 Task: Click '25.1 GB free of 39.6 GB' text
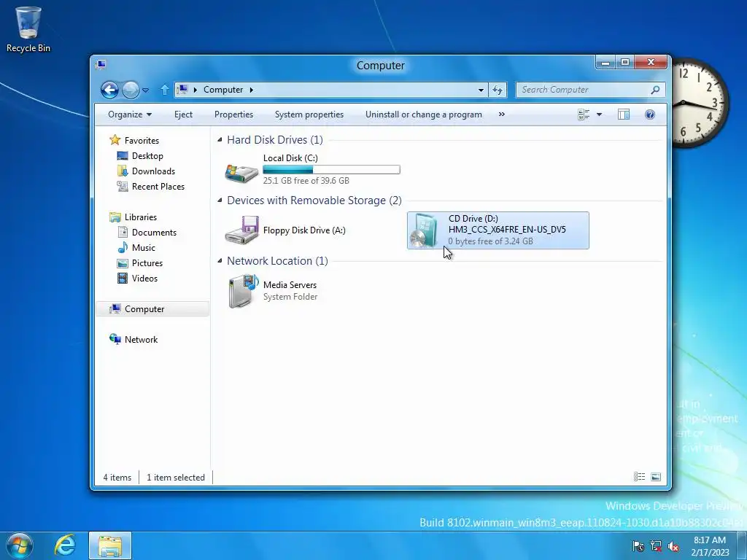coord(306,181)
